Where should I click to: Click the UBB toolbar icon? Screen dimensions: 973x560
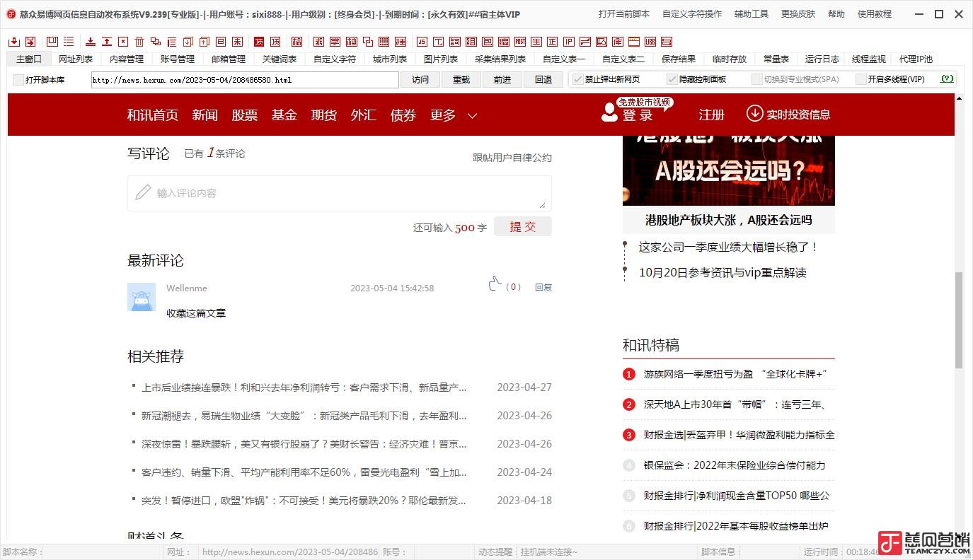[x=650, y=42]
